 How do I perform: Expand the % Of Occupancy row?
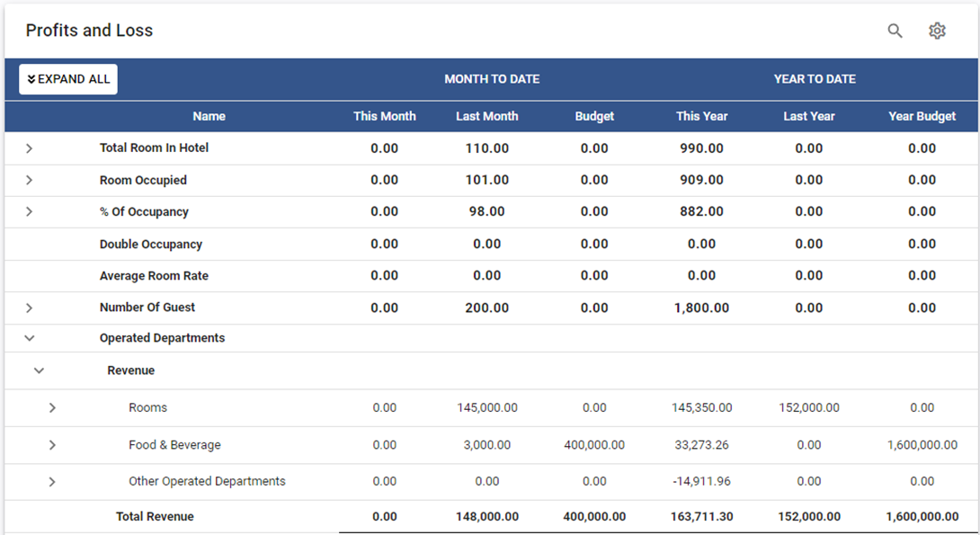click(x=29, y=212)
